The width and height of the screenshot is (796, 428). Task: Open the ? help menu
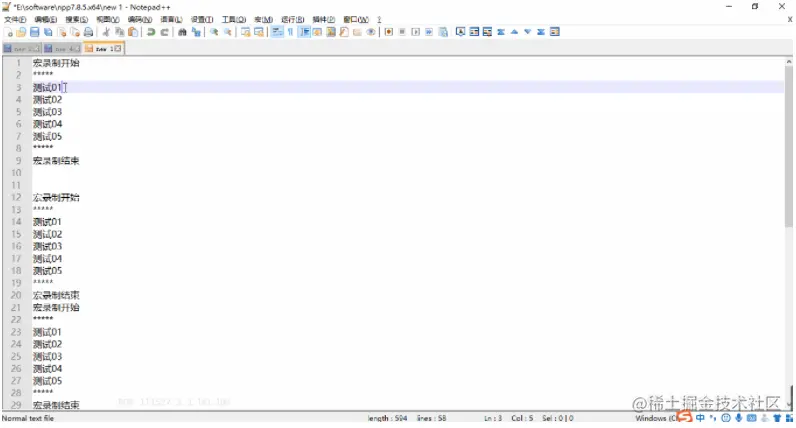coord(379,19)
